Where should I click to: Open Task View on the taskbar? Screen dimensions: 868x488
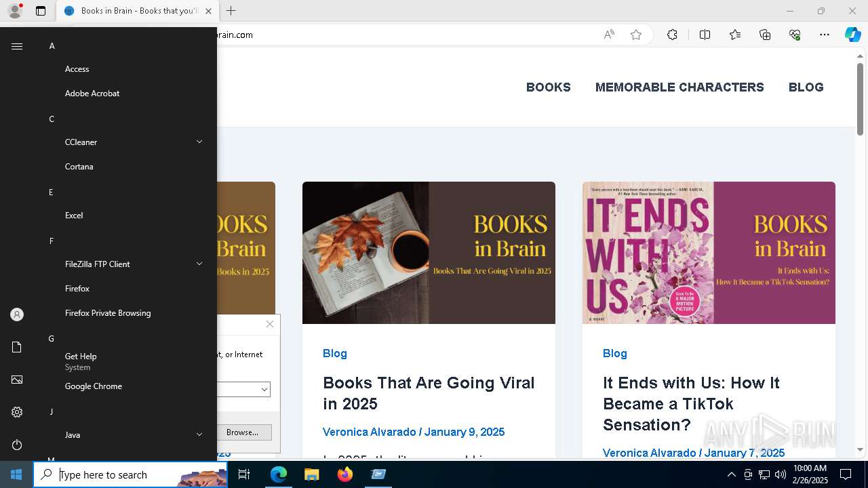pos(244,474)
